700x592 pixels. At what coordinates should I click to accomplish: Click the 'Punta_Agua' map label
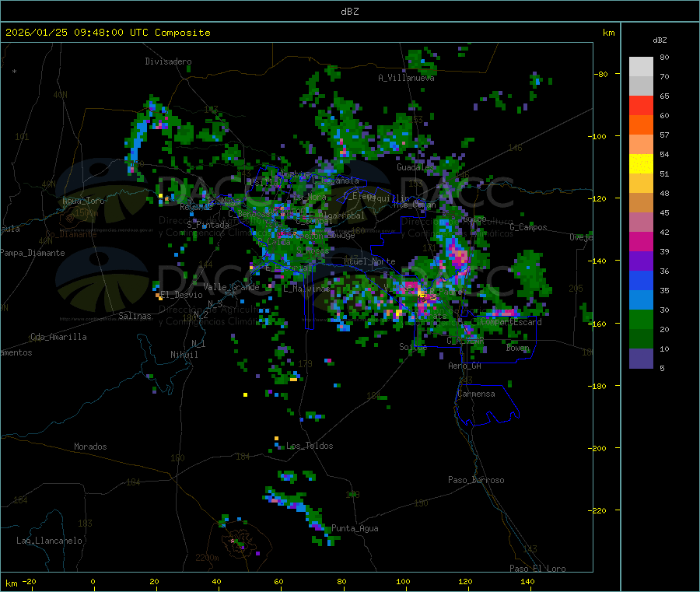pyautogui.click(x=355, y=528)
